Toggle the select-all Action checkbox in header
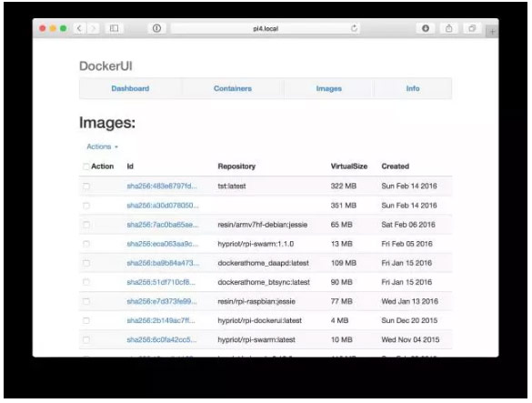 [86, 166]
